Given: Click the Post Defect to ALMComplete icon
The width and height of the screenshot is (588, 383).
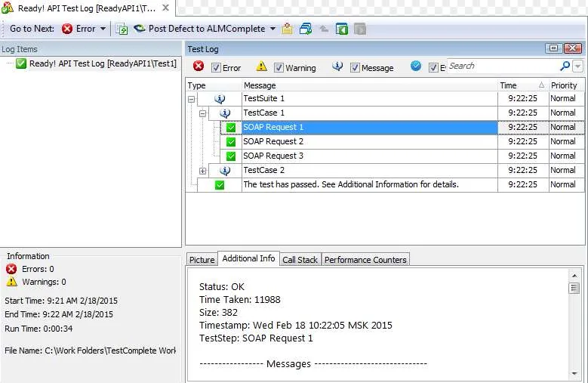Looking at the screenshot, I should [x=139, y=29].
